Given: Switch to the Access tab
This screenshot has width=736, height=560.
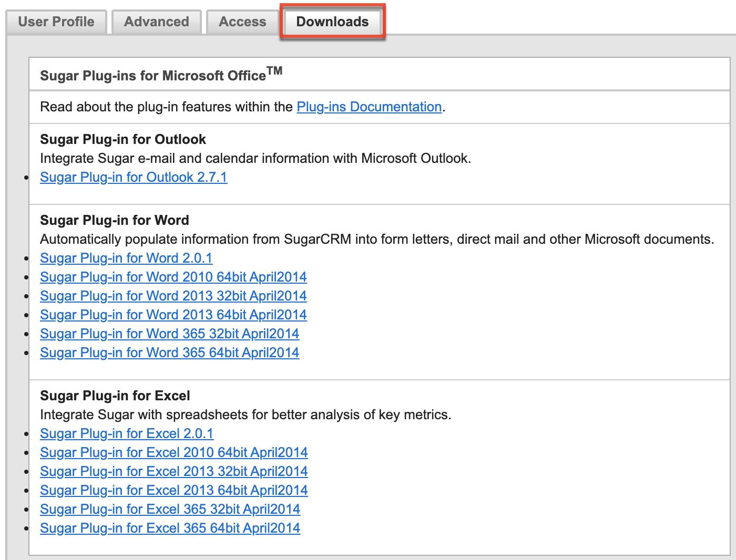Looking at the screenshot, I should (242, 22).
